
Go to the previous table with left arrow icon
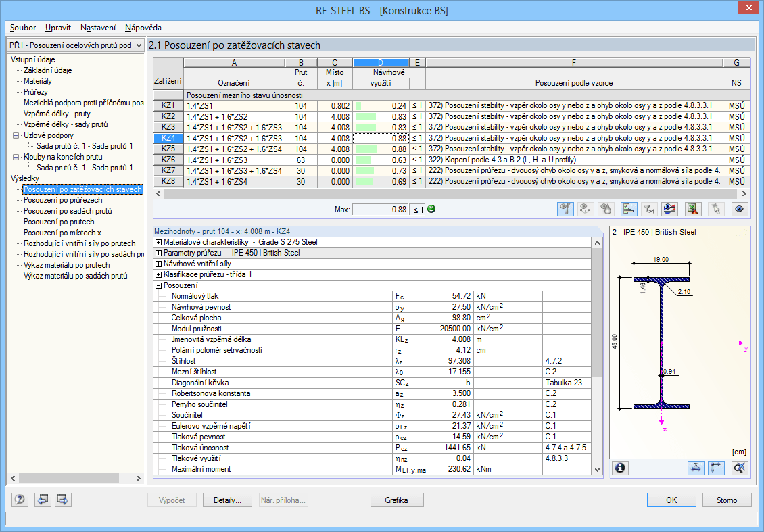[x=43, y=500]
